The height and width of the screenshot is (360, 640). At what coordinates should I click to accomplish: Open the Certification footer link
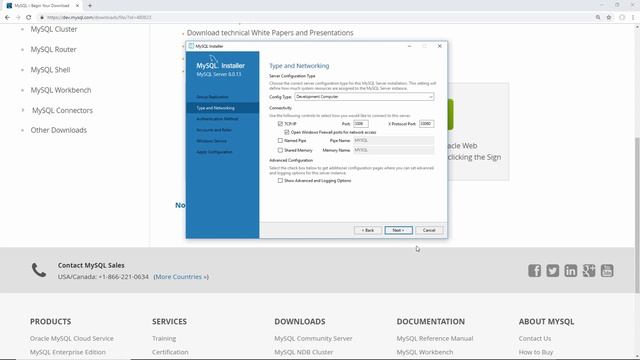pos(170,352)
